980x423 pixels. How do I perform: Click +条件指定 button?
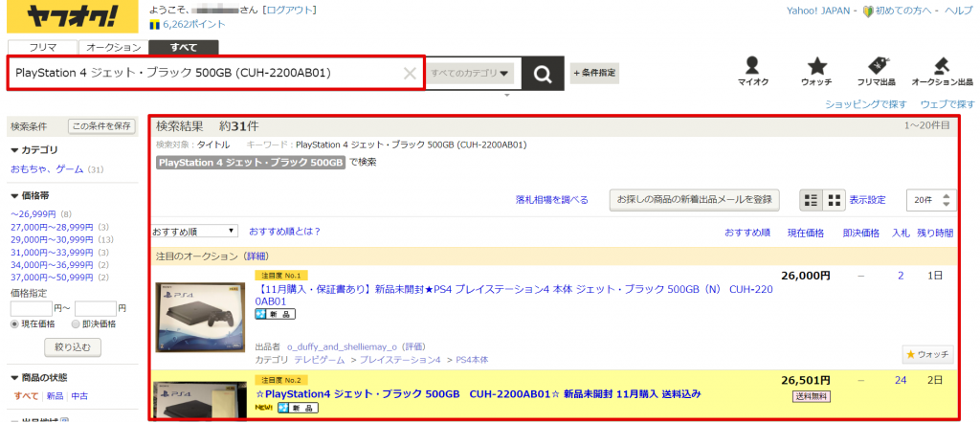[x=594, y=73]
